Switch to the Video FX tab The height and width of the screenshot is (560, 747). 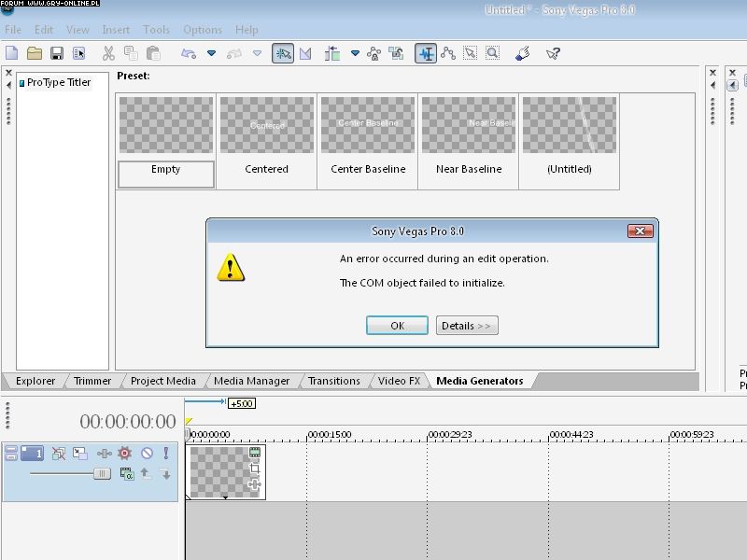(400, 381)
